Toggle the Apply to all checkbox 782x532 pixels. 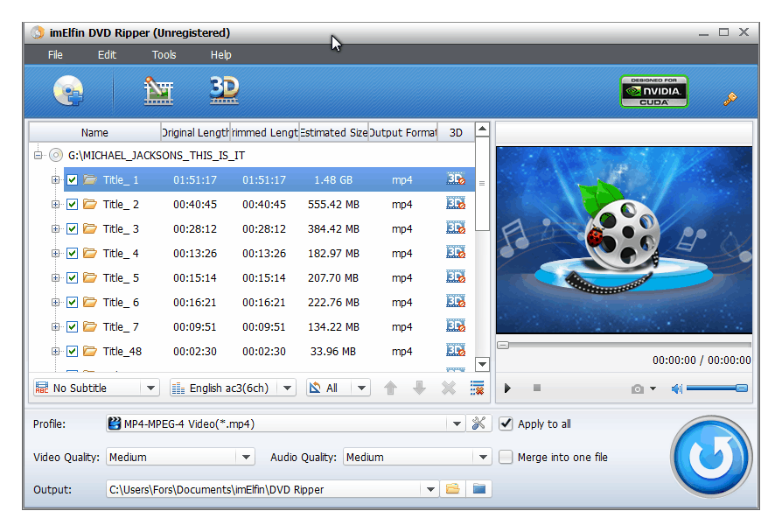pos(506,423)
